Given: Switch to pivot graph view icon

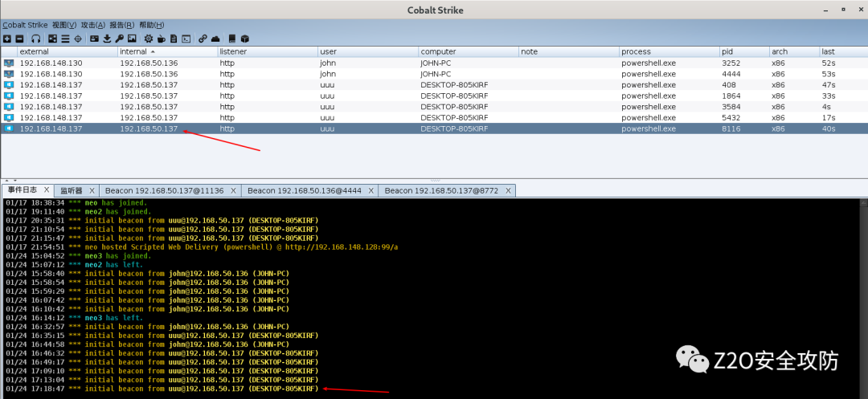Looking at the screenshot, I should tap(52, 39).
